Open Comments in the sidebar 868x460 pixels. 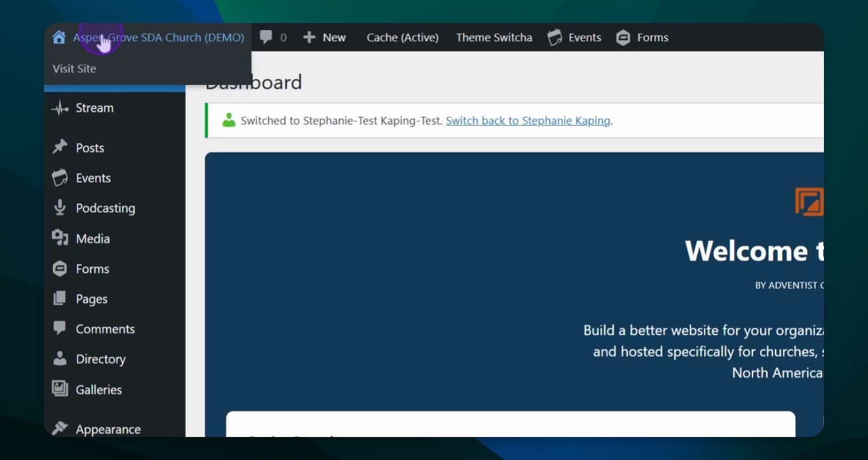(105, 328)
